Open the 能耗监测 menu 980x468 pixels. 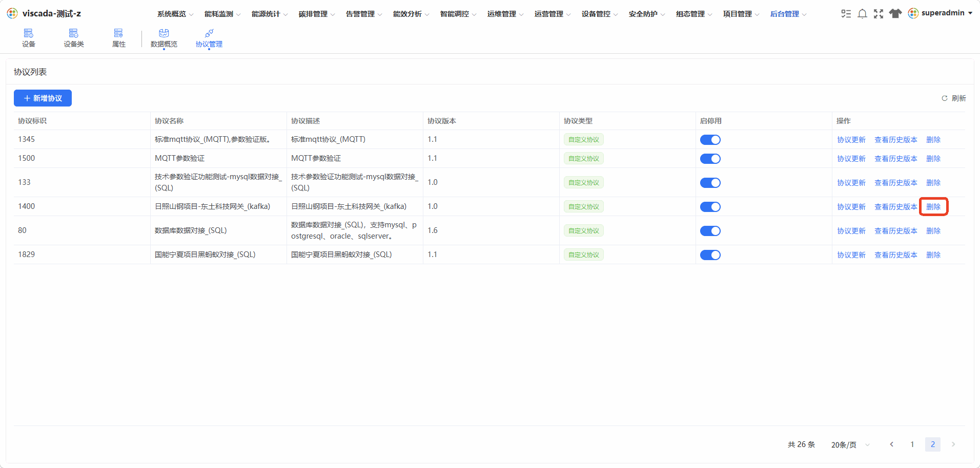tap(222, 14)
